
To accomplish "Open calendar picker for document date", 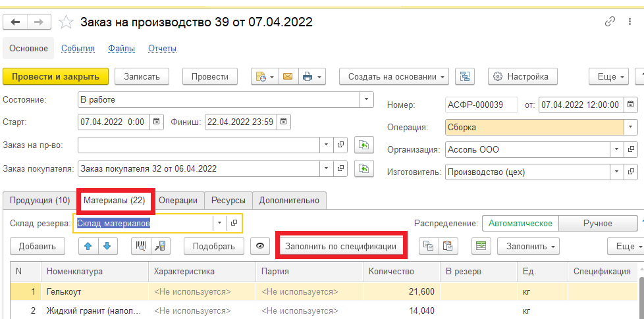I will pos(630,105).
